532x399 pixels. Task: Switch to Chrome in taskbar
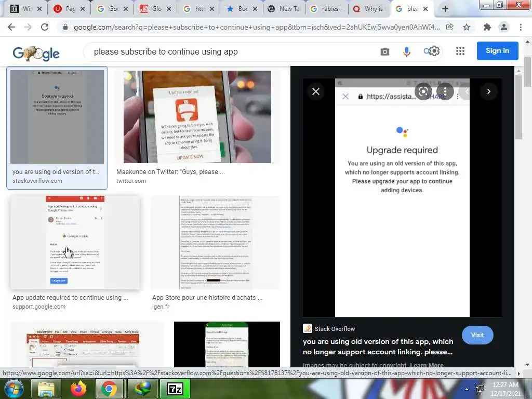(x=109, y=389)
